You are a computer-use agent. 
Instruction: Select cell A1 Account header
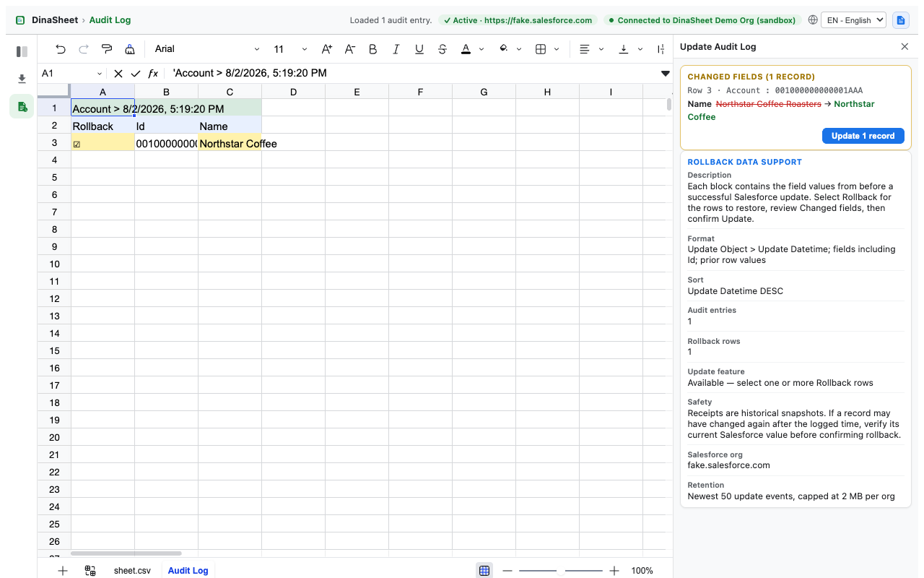coord(103,108)
